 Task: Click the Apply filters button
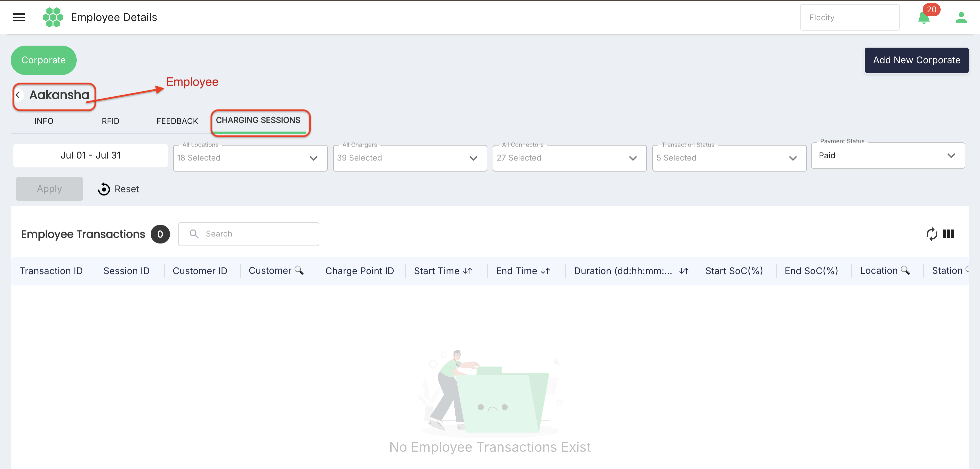click(49, 189)
